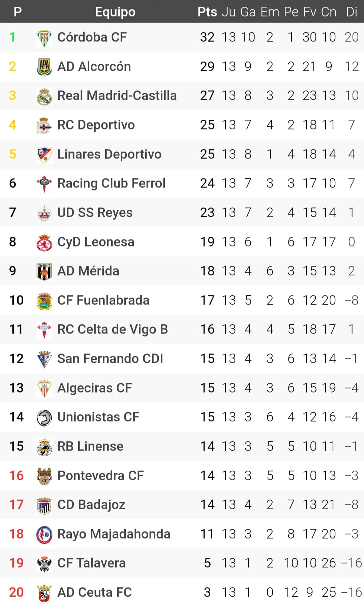Click the Córdoba CF club crest
This screenshot has height=610, width=364.
click(x=44, y=37)
